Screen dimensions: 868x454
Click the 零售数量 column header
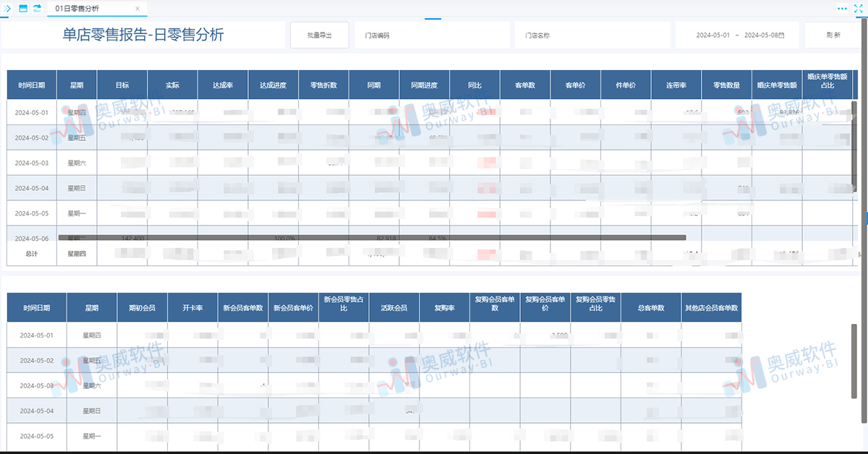[x=727, y=85]
